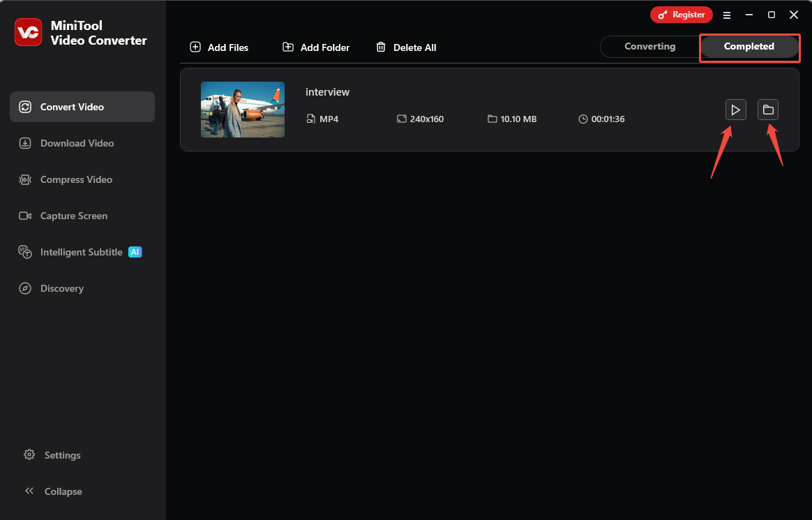The width and height of the screenshot is (812, 520).
Task: Open the output folder for interview file
Action: click(768, 110)
